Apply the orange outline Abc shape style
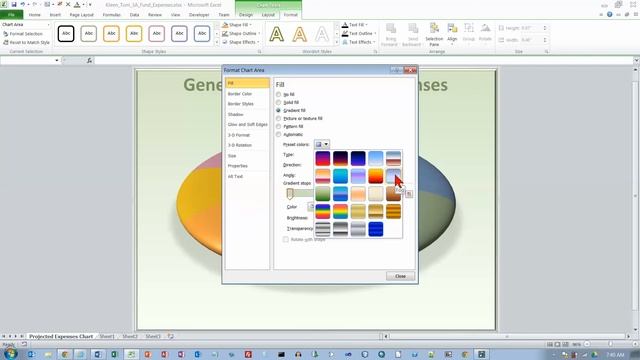 pyautogui.click(x=111, y=33)
